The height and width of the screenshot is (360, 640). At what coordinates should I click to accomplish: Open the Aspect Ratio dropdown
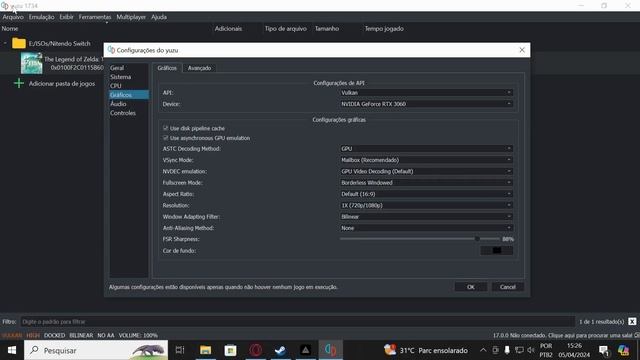[426, 194]
